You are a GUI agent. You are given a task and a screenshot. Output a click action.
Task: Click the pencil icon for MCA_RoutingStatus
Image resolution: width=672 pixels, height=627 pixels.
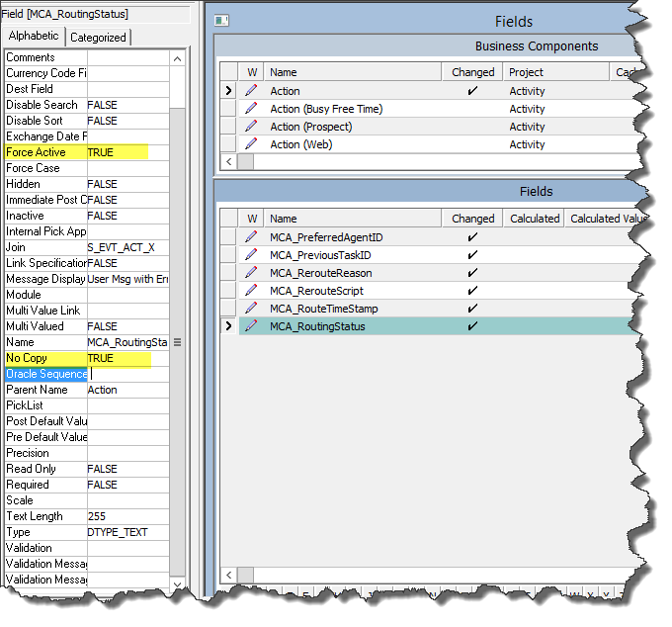pyautogui.click(x=251, y=326)
